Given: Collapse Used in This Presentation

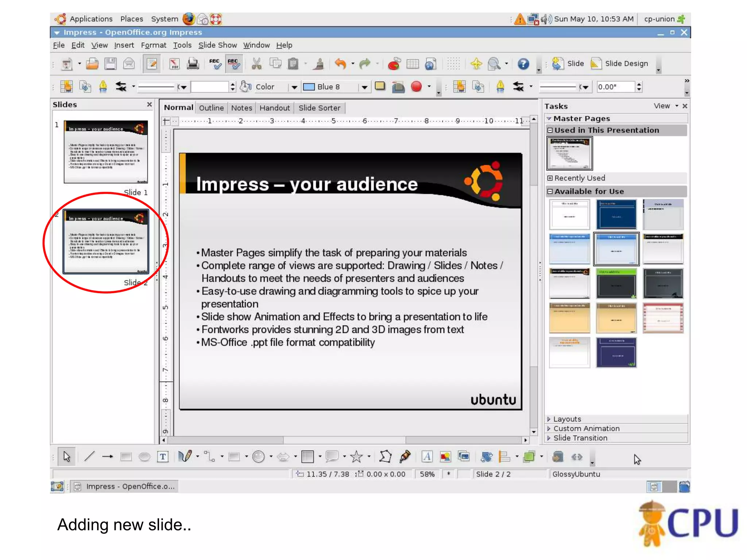Looking at the screenshot, I should (x=550, y=130).
